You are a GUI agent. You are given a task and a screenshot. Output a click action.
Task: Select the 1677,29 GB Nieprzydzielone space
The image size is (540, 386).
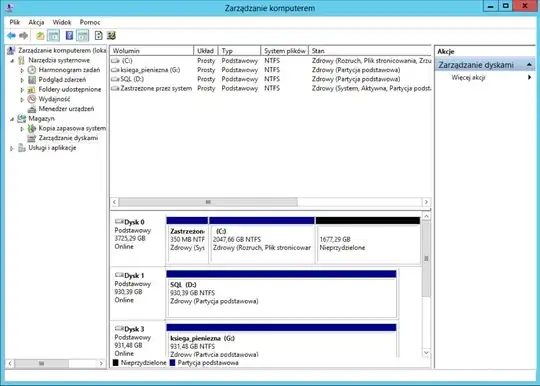pyautogui.click(x=368, y=240)
